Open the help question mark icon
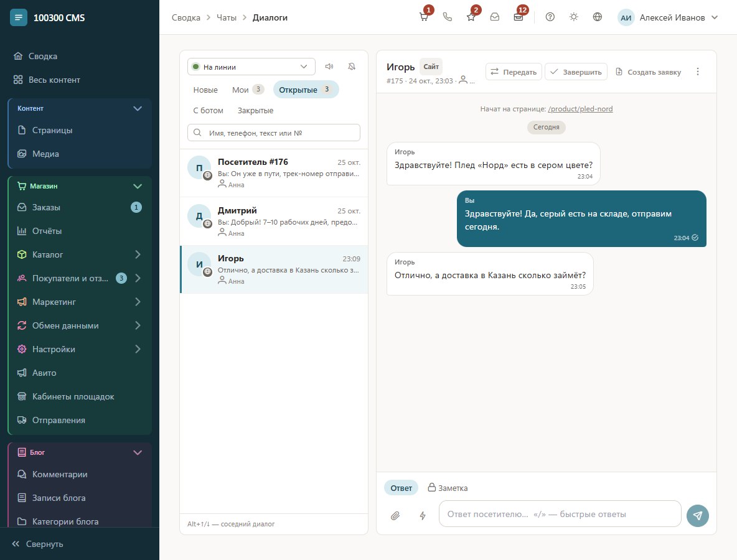 (x=550, y=17)
